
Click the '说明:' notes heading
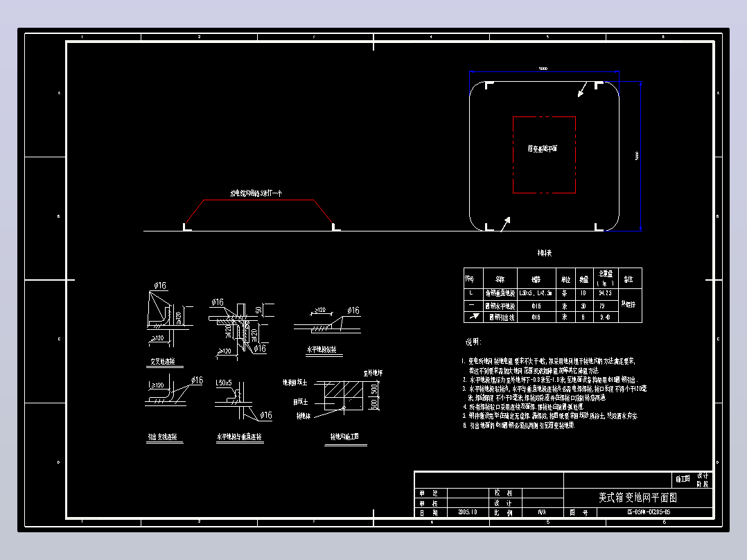click(x=473, y=342)
